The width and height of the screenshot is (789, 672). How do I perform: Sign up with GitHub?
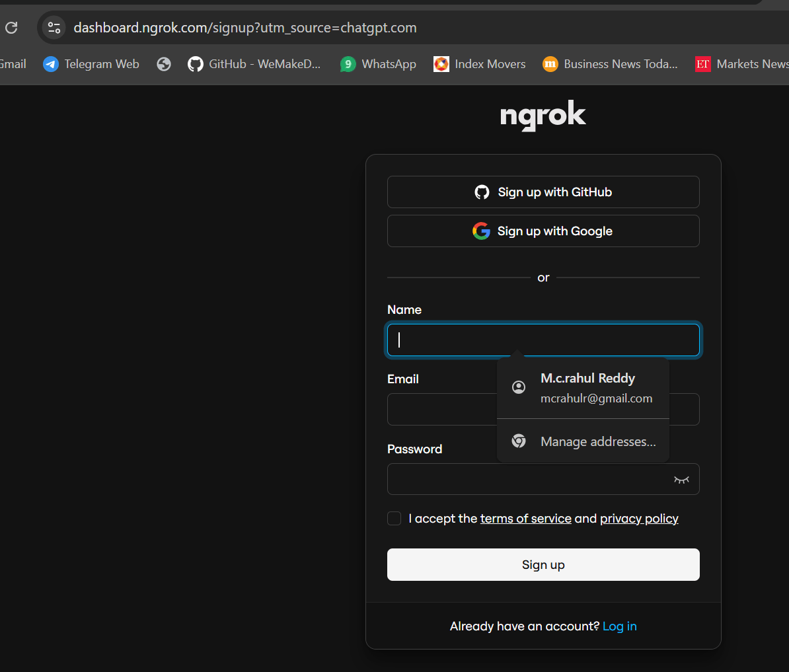(543, 192)
